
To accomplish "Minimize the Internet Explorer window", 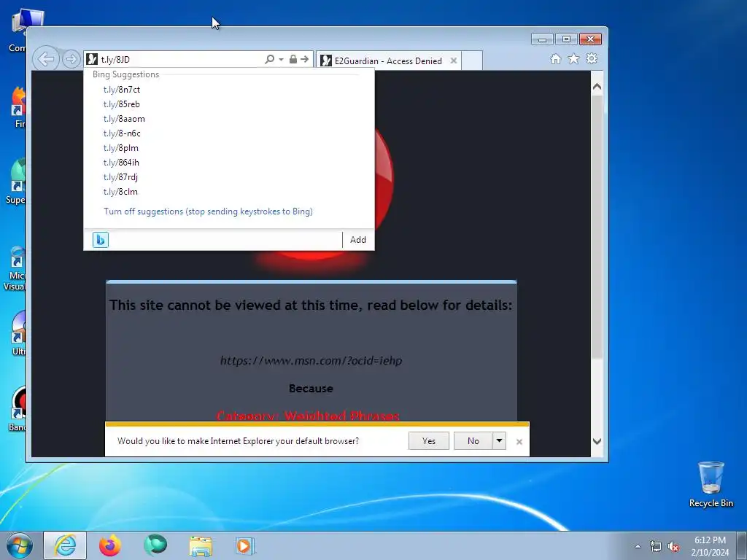I will (542, 39).
